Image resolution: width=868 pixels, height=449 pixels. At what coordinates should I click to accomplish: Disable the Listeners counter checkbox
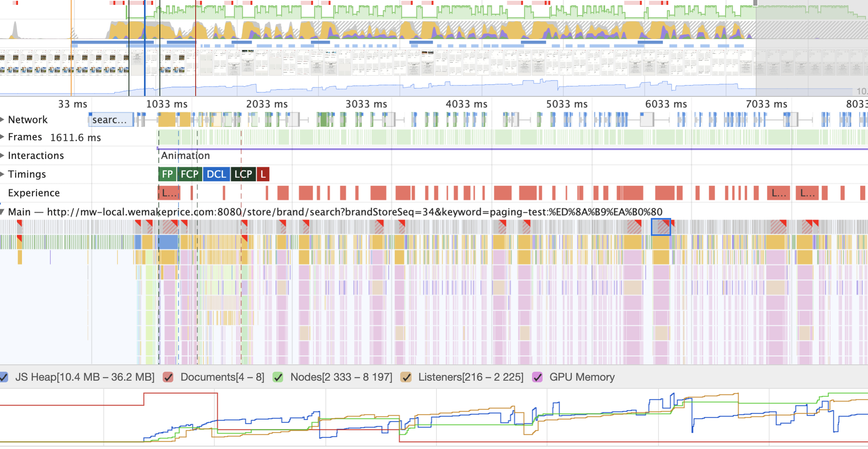tap(406, 377)
